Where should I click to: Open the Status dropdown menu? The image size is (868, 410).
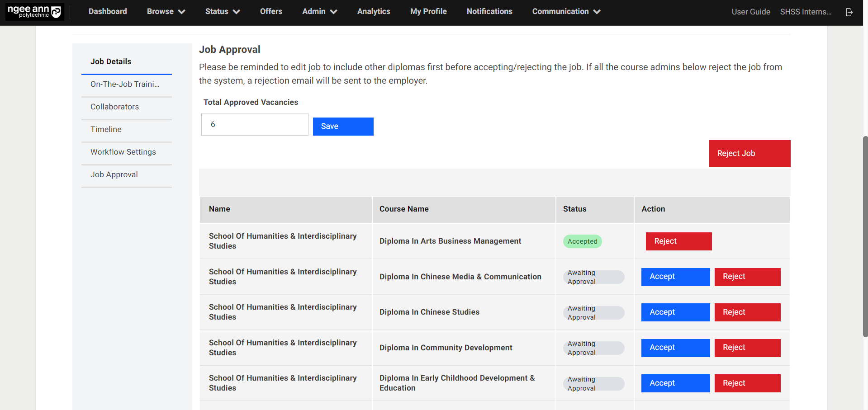pyautogui.click(x=222, y=12)
